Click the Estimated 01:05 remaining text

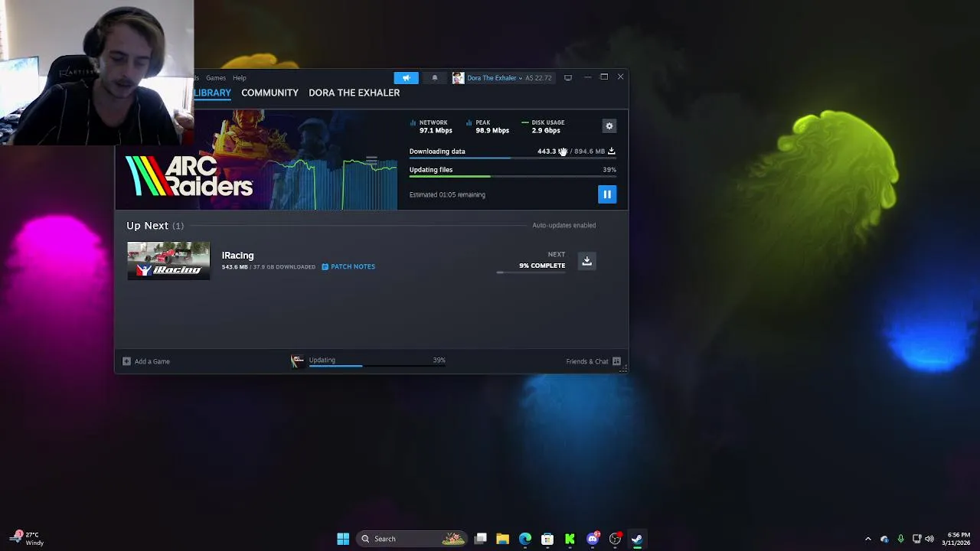[x=447, y=194]
